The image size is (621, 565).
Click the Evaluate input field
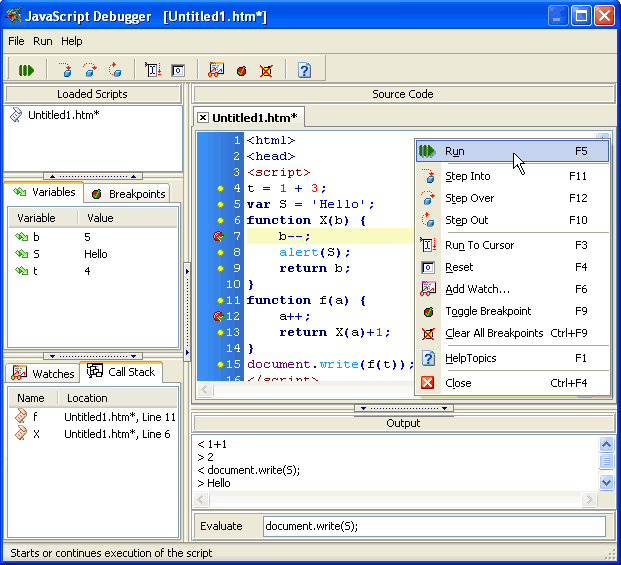click(434, 526)
